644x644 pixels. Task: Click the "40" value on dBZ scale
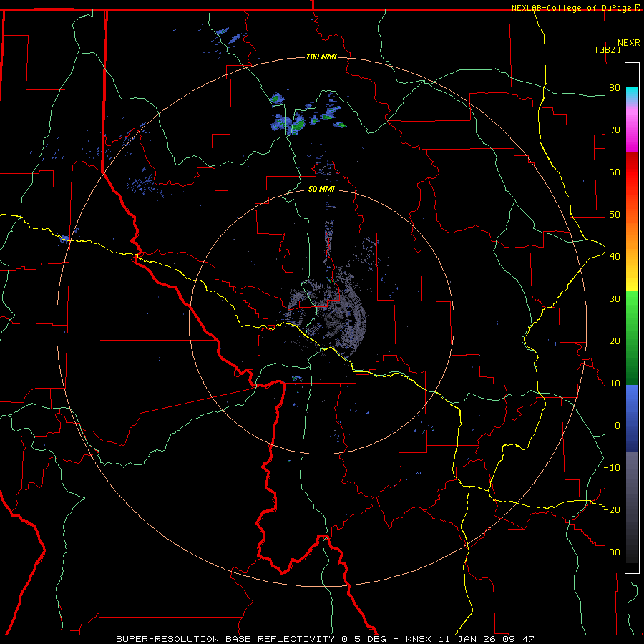(x=615, y=257)
